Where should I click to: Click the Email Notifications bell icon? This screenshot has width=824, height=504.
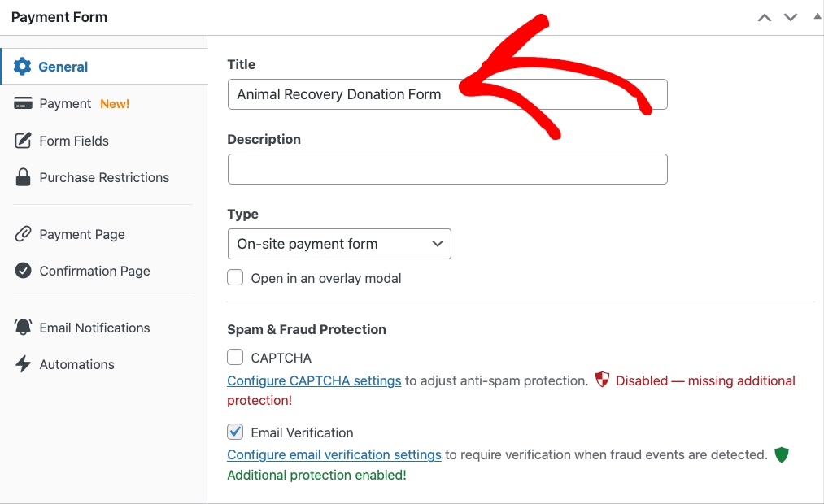click(24, 328)
